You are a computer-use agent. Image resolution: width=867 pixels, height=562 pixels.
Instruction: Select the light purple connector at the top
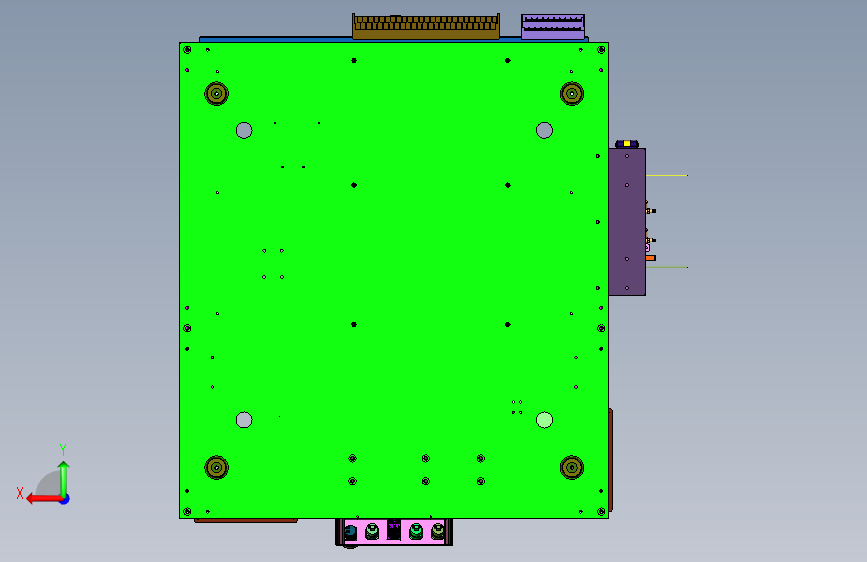(x=553, y=27)
